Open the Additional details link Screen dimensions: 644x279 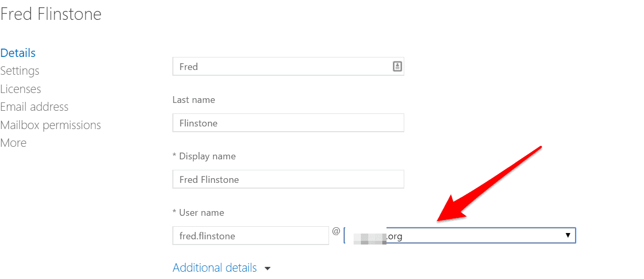215,268
